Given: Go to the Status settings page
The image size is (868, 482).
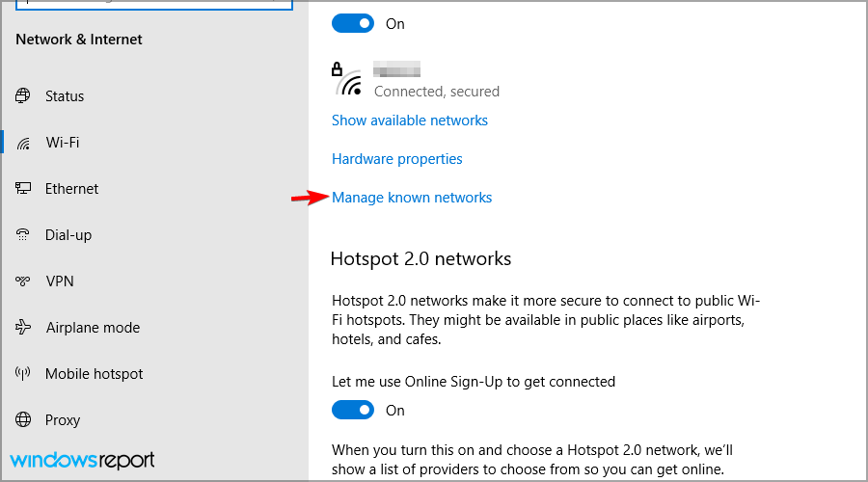Looking at the screenshot, I should [65, 96].
